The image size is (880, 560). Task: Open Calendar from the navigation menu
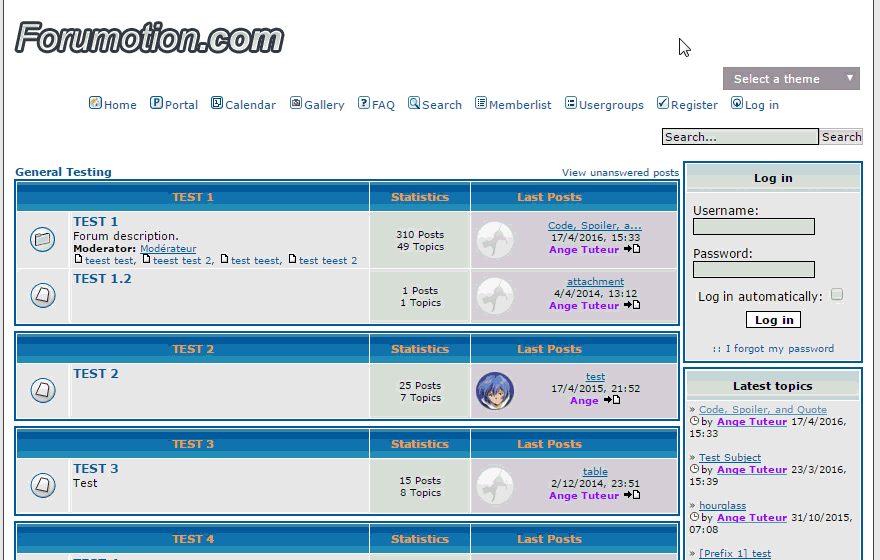(x=250, y=105)
